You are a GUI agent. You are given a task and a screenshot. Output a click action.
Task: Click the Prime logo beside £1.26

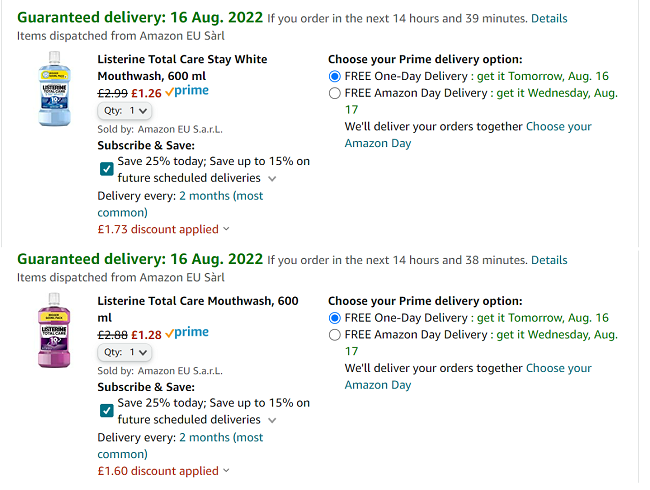click(x=187, y=92)
